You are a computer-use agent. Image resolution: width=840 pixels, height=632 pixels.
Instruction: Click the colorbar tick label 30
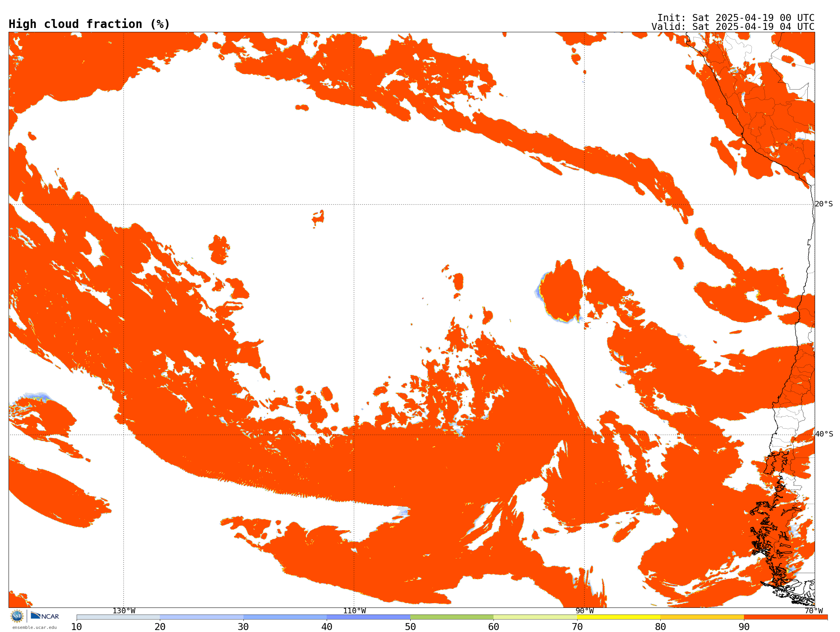243,627
